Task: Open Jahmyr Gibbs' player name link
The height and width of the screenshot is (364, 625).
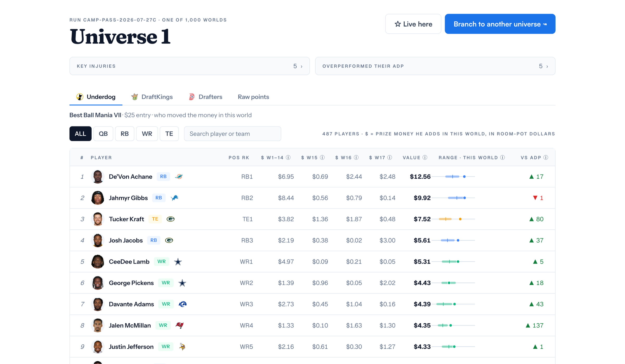Action: click(128, 198)
